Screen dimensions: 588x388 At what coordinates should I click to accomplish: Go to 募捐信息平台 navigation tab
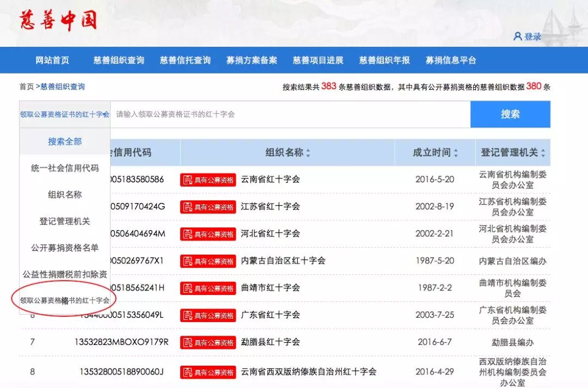point(451,60)
